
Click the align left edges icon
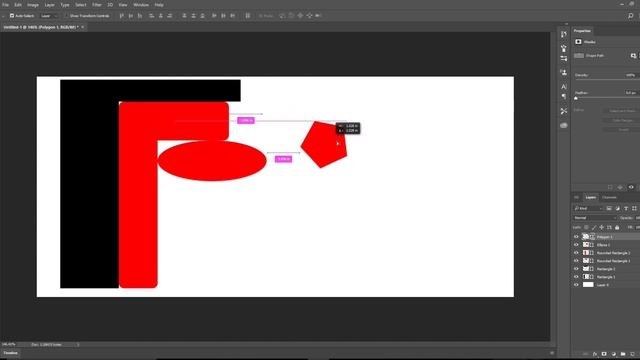point(151,16)
